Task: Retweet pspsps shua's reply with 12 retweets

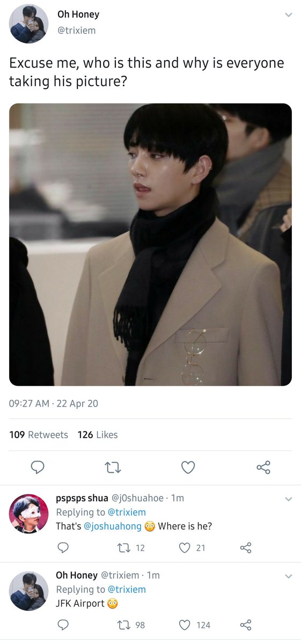Action: pyautogui.click(x=130, y=548)
